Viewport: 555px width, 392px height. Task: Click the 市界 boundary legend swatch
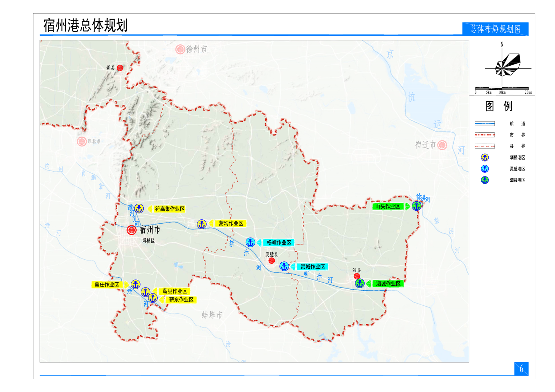484,135
